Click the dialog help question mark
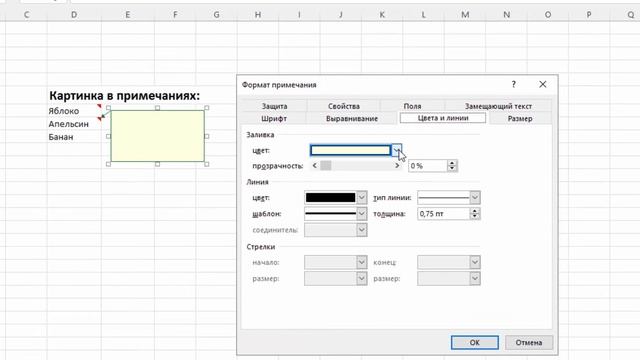Screen dimensions: 640x360 513,84
